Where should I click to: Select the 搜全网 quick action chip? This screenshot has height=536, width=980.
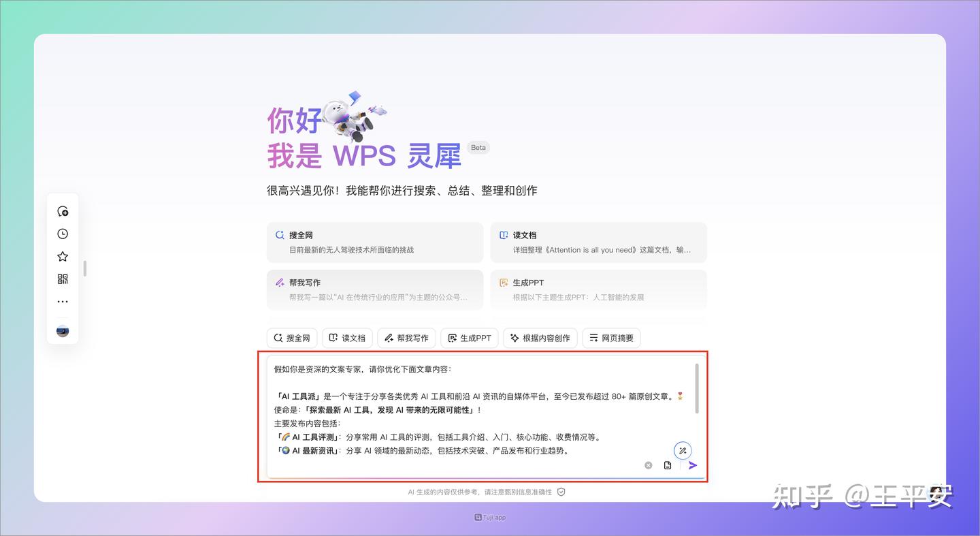click(x=292, y=338)
